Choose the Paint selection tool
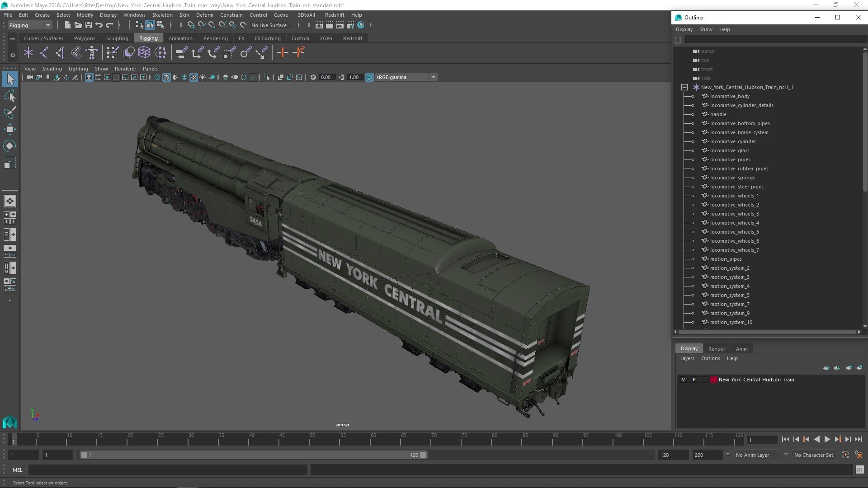 (x=10, y=113)
